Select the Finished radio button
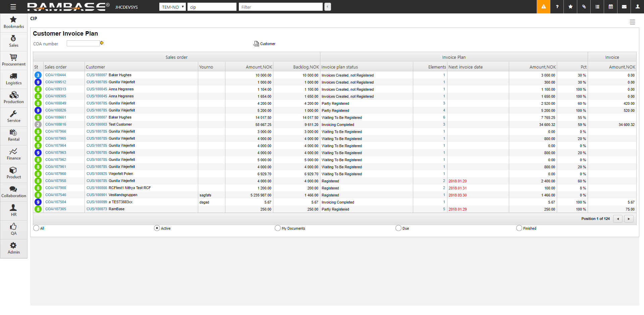644x315 pixels. (519, 228)
